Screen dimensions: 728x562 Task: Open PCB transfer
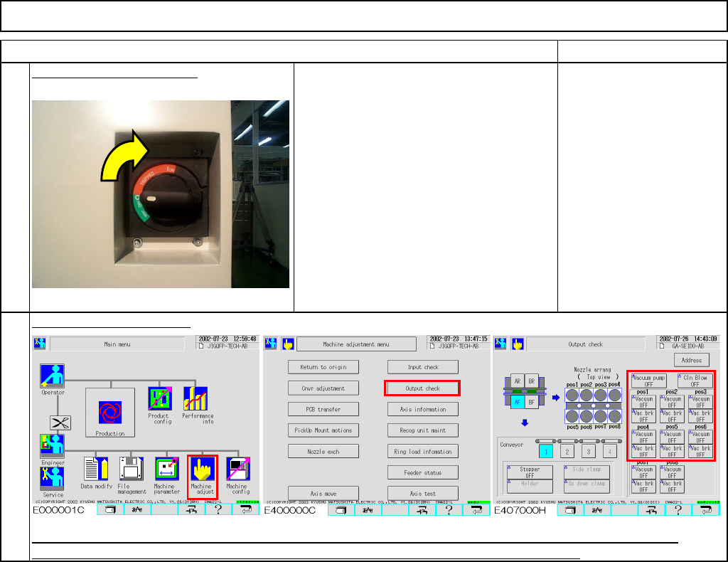click(323, 409)
